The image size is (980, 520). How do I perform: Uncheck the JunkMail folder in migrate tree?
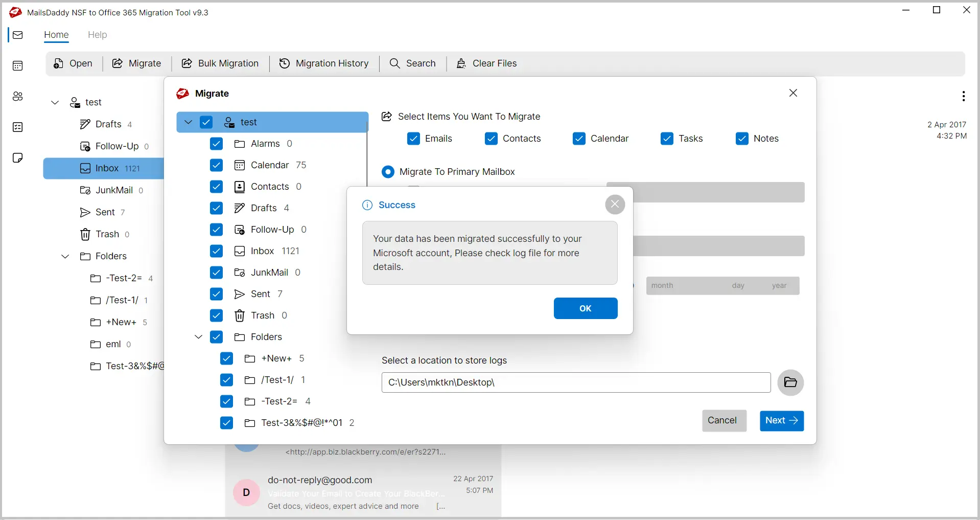tap(216, 273)
